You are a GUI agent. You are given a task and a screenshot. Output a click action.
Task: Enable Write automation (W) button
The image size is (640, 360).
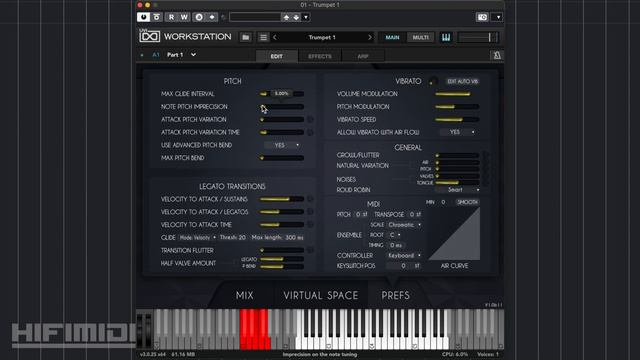(x=184, y=17)
